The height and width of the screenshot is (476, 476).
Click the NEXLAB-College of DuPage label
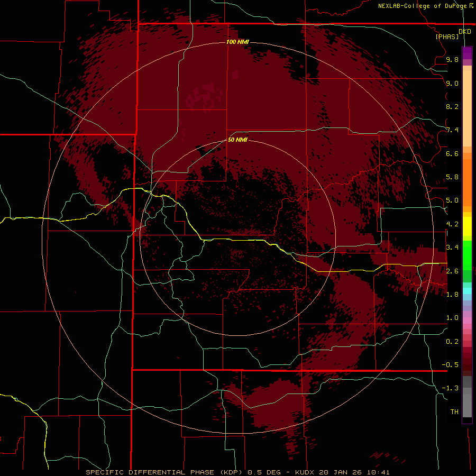click(425, 6)
